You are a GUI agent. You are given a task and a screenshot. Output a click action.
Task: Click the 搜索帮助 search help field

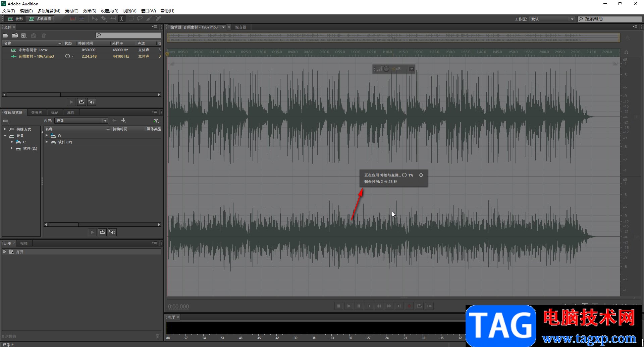click(610, 19)
